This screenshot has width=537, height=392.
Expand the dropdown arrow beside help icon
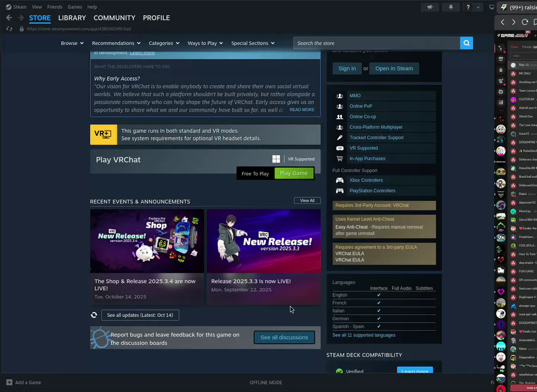coord(478,7)
